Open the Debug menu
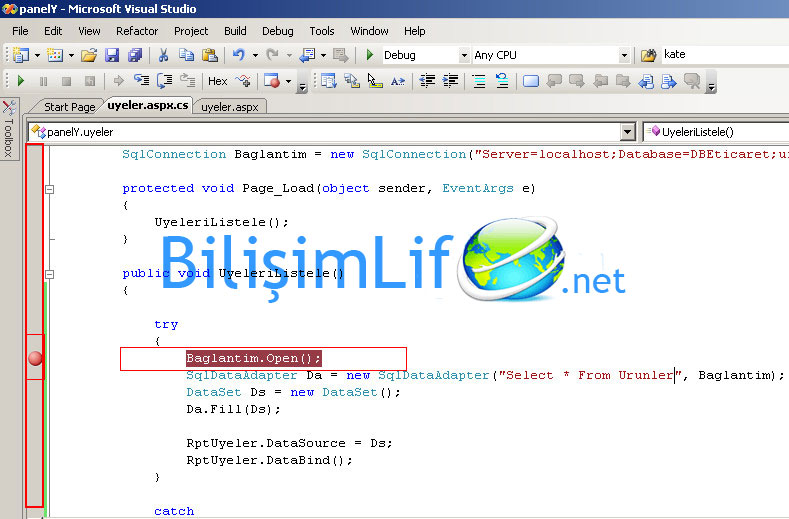Viewport: 789px width, 519px height. tap(277, 31)
